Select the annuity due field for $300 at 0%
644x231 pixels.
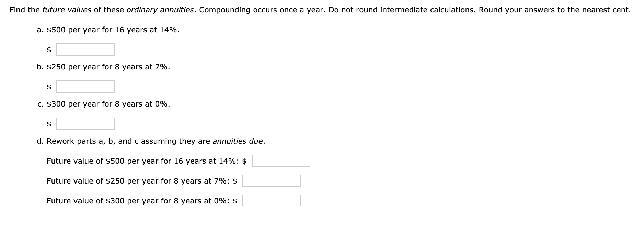272,201
